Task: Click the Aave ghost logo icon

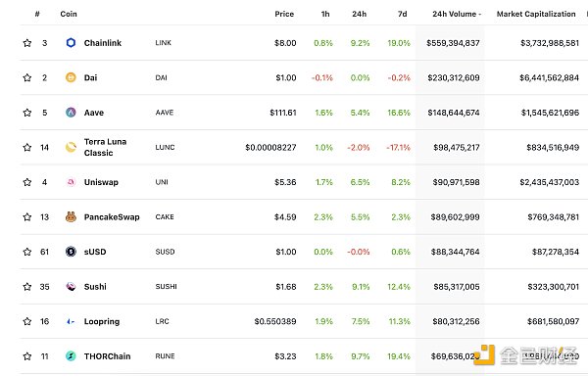Action: tap(71, 113)
